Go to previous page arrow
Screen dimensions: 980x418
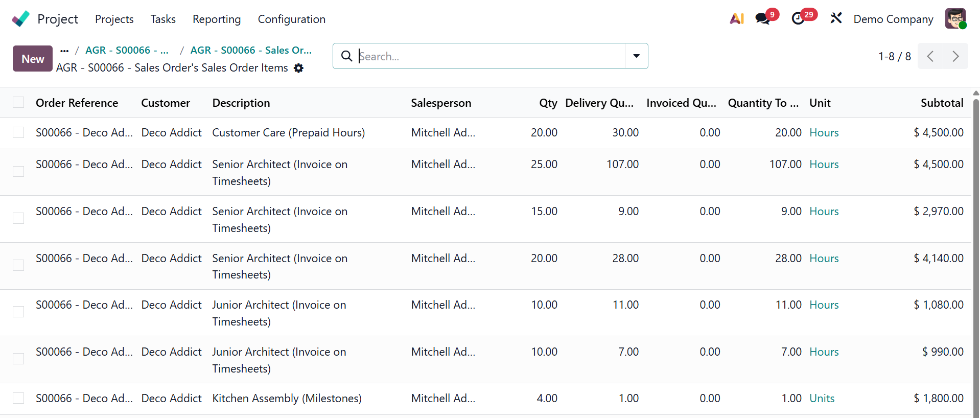point(930,56)
